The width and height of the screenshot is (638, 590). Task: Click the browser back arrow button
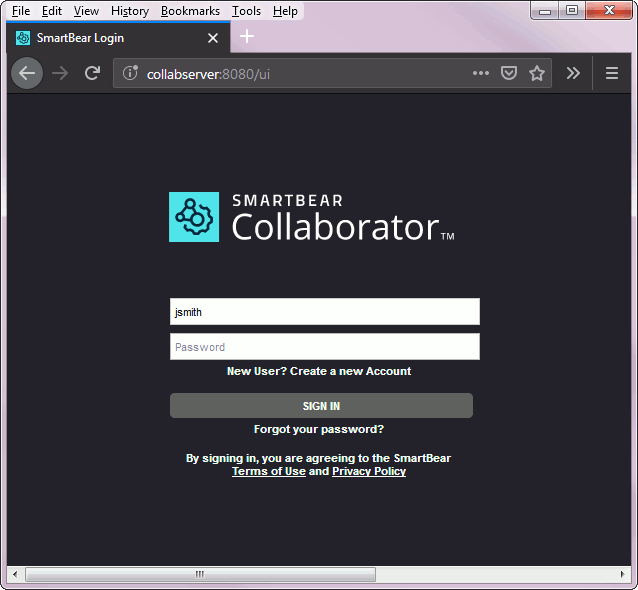pyautogui.click(x=27, y=73)
